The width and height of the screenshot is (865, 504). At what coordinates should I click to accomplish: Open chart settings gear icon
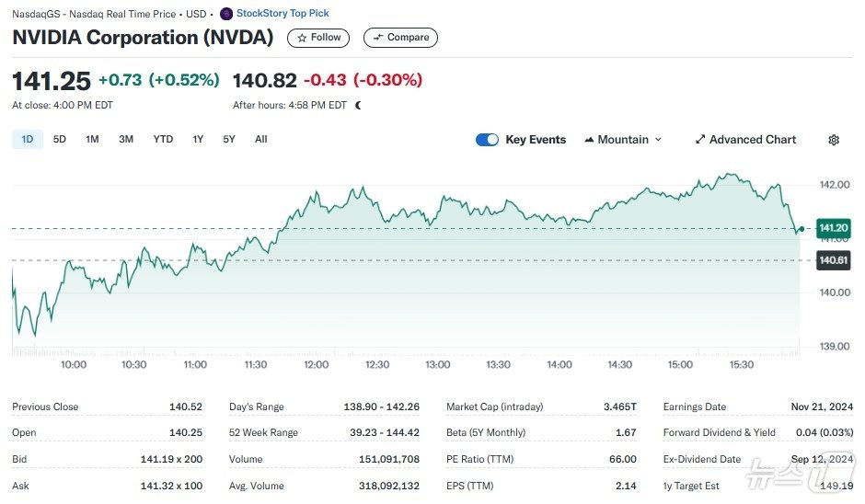[834, 140]
